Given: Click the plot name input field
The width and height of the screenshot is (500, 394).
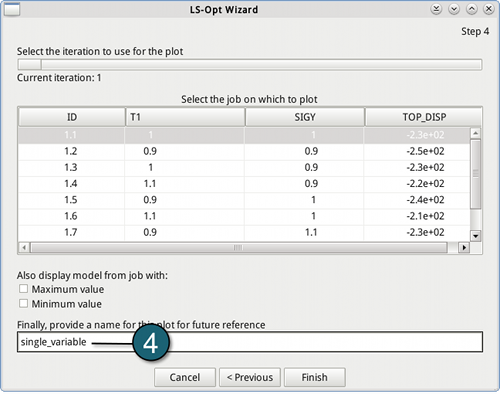Looking at the screenshot, I should click(250, 342).
